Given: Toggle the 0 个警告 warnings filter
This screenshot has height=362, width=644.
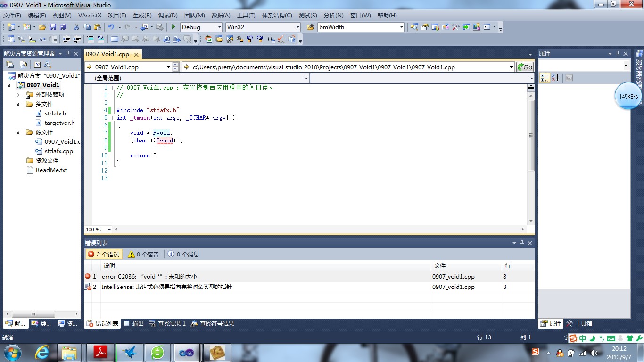Looking at the screenshot, I should tap(143, 254).
